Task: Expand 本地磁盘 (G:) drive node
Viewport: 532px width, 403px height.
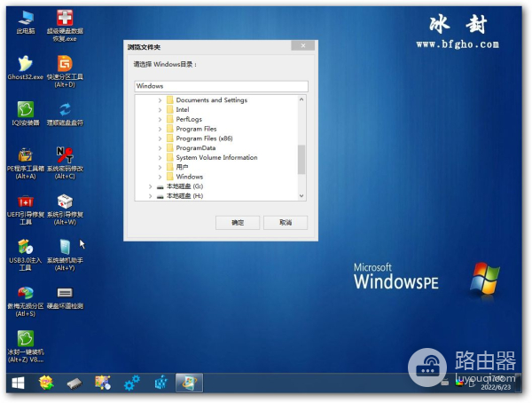Action: coord(151,186)
